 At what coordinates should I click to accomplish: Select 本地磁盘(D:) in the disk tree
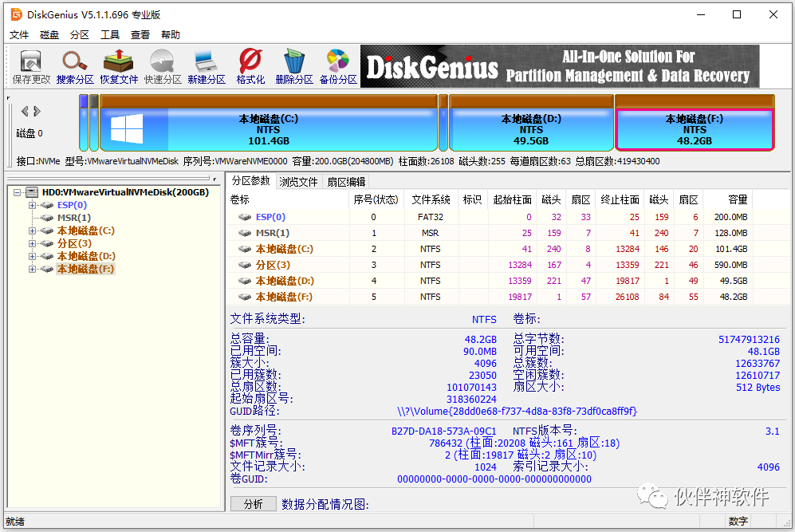click(x=86, y=256)
